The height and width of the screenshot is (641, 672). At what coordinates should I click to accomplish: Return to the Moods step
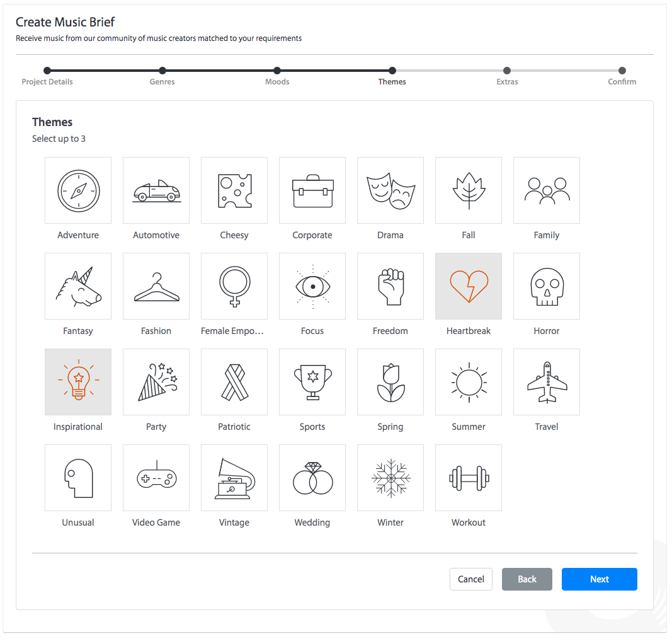[x=277, y=81]
